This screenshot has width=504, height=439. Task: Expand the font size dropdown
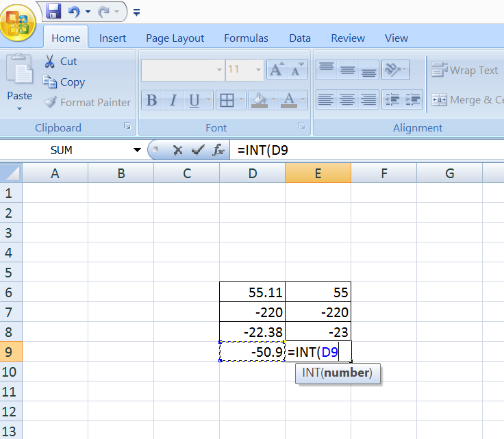coord(258,70)
